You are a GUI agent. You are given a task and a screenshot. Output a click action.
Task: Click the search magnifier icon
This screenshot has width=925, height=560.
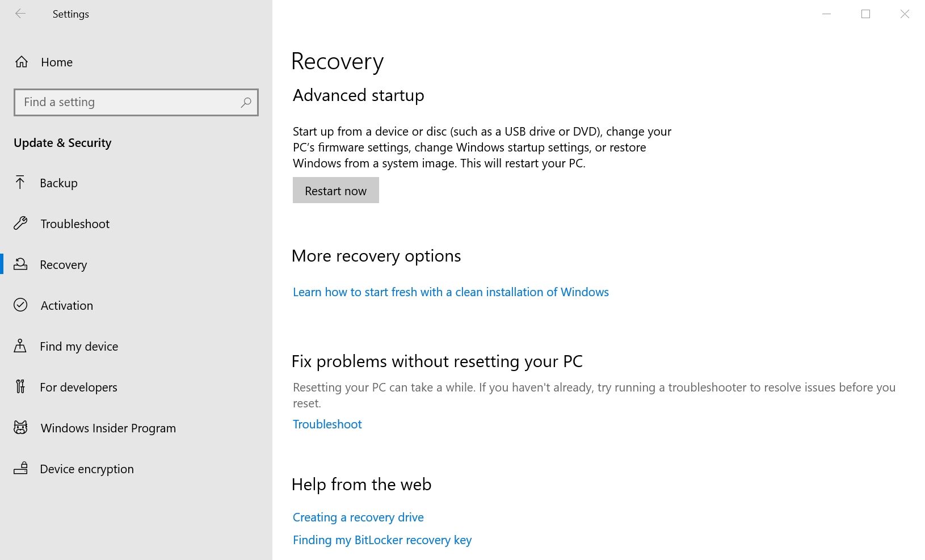246,102
